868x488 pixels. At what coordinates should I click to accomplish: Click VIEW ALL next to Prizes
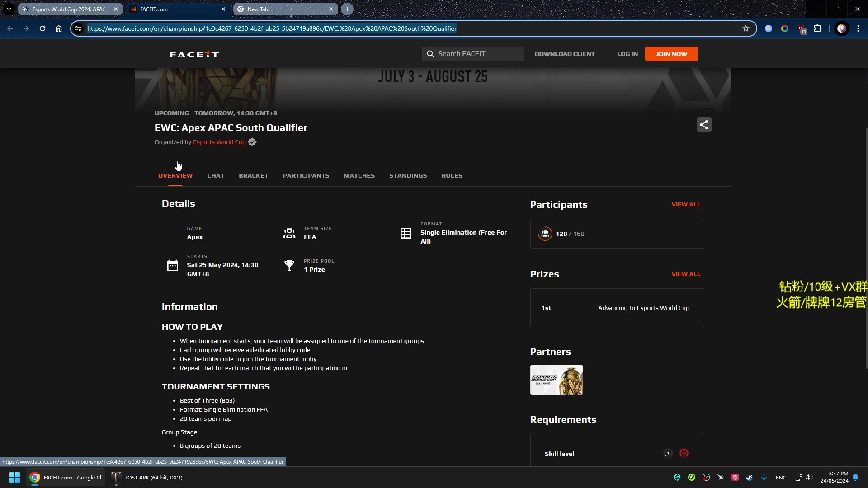click(x=685, y=274)
